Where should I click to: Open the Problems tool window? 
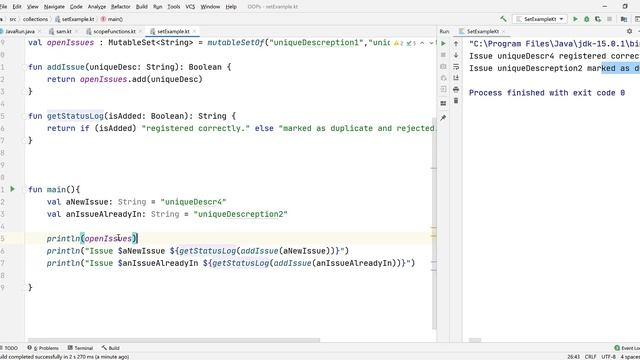pyautogui.click(x=43, y=348)
